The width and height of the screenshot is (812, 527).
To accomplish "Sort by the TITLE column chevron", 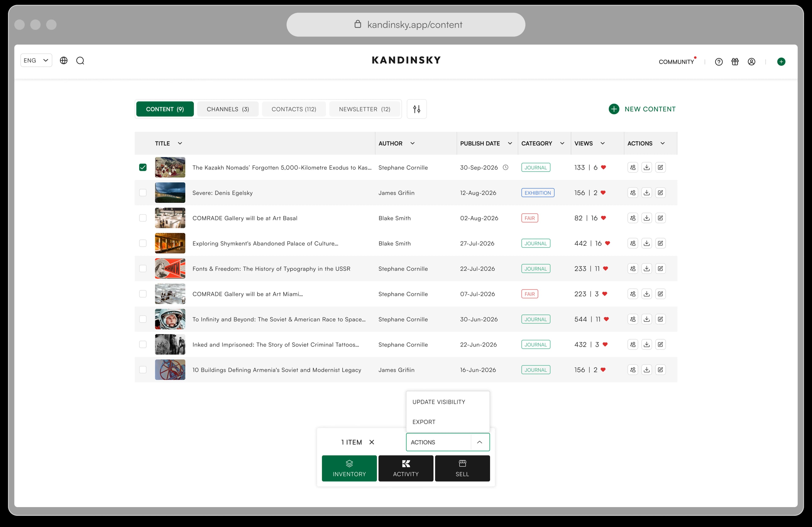I will point(180,143).
